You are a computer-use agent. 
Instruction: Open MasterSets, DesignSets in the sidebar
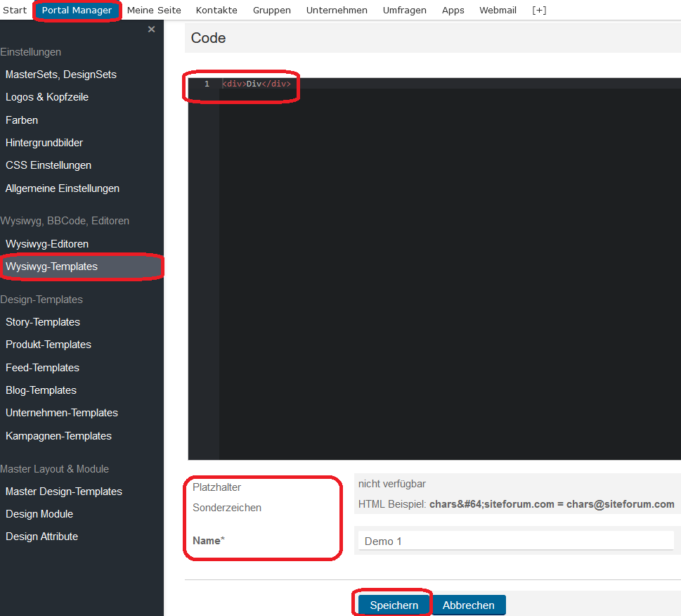click(61, 75)
